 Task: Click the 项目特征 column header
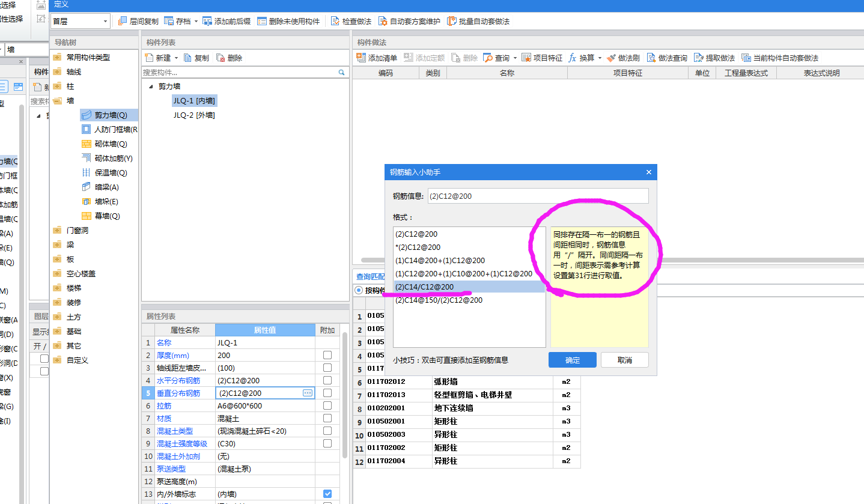coord(627,73)
